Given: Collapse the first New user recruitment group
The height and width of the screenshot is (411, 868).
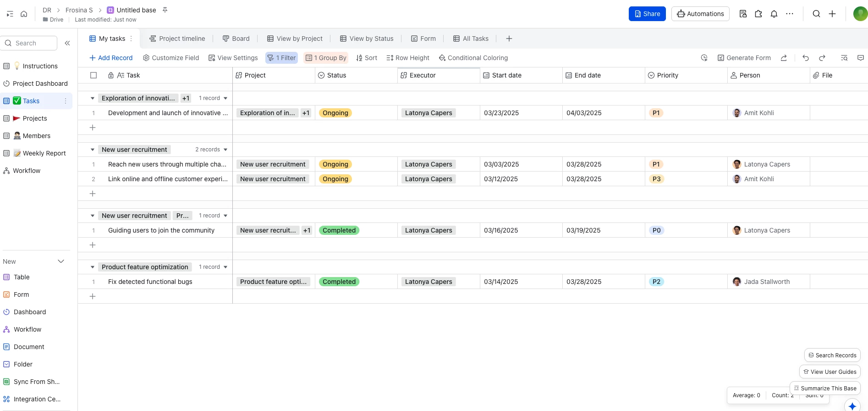Looking at the screenshot, I should (x=93, y=150).
